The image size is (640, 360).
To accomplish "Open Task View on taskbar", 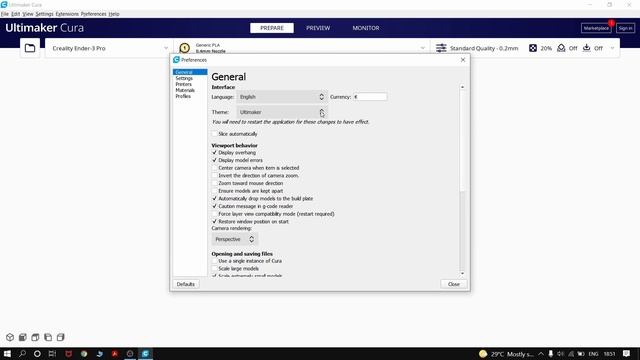I will click(52, 354).
